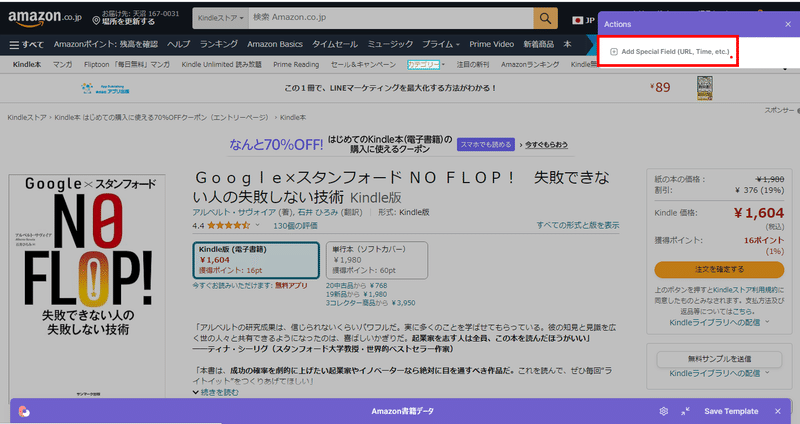
Task: Click the 注文を確定する order button
Action: 719,269
